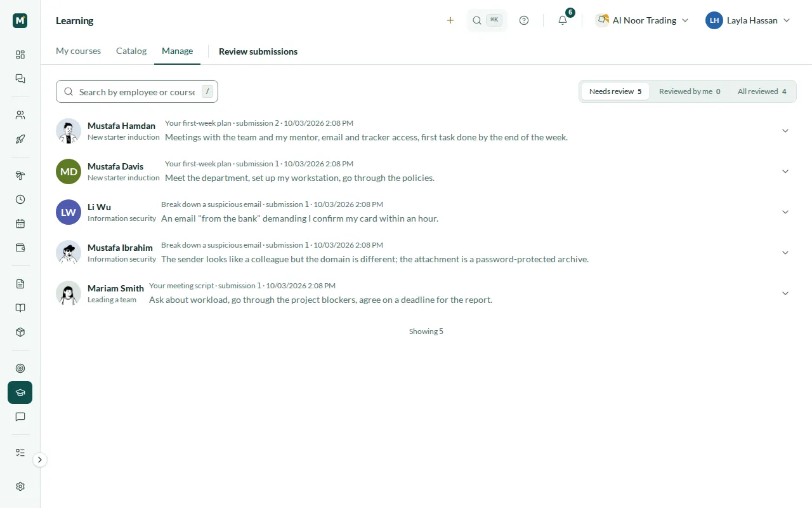This screenshot has width=812, height=508.
Task: Open the help question-mark icon
Action: [524, 20]
